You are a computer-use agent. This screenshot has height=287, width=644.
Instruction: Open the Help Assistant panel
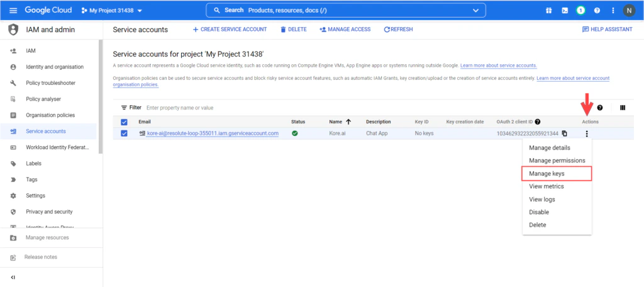click(x=608, y=30)
